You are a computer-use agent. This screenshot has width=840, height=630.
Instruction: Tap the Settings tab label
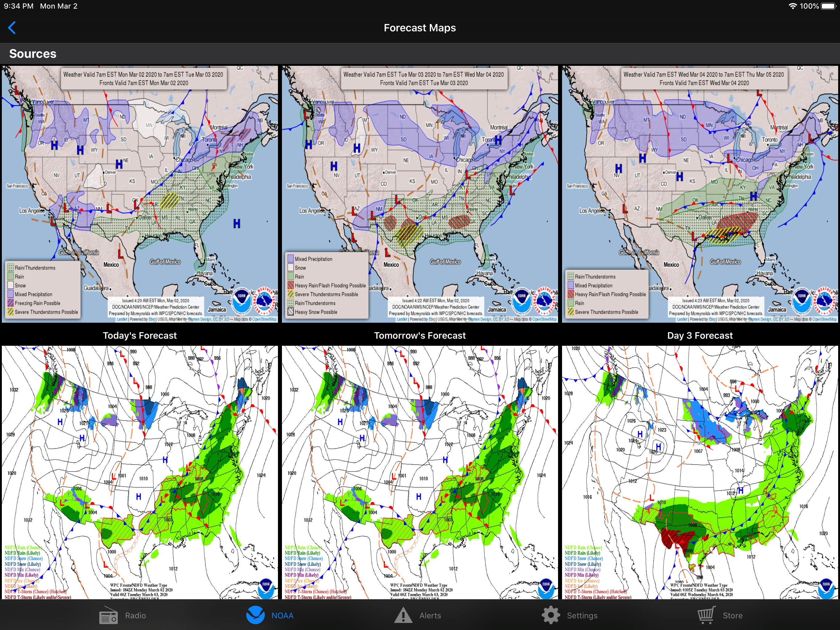tap(582, 616)
